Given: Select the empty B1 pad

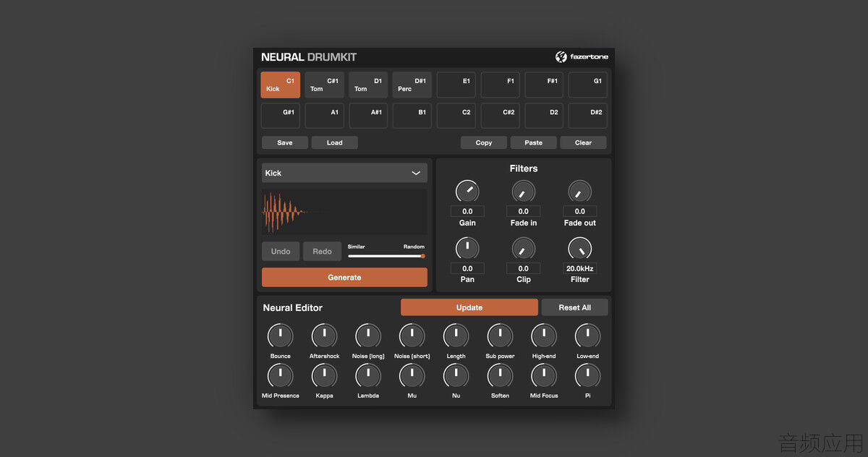Looking at the screenshot, I should click(412, 116).
